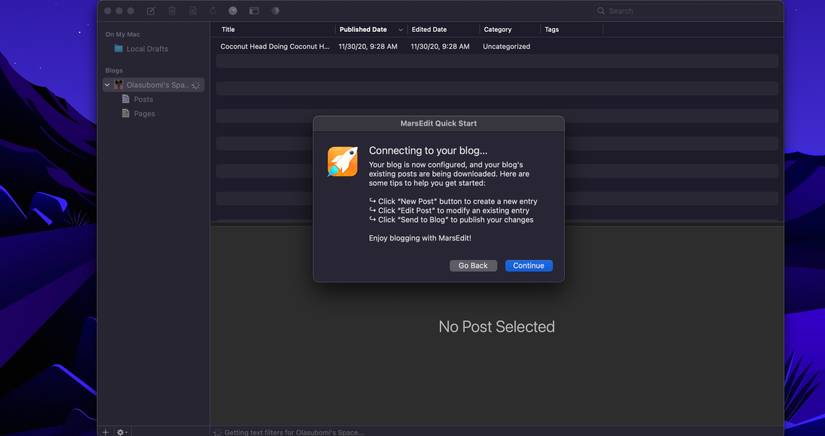Select the post 'Coconut Head Doing Coconut H...'

coord(275,46)
